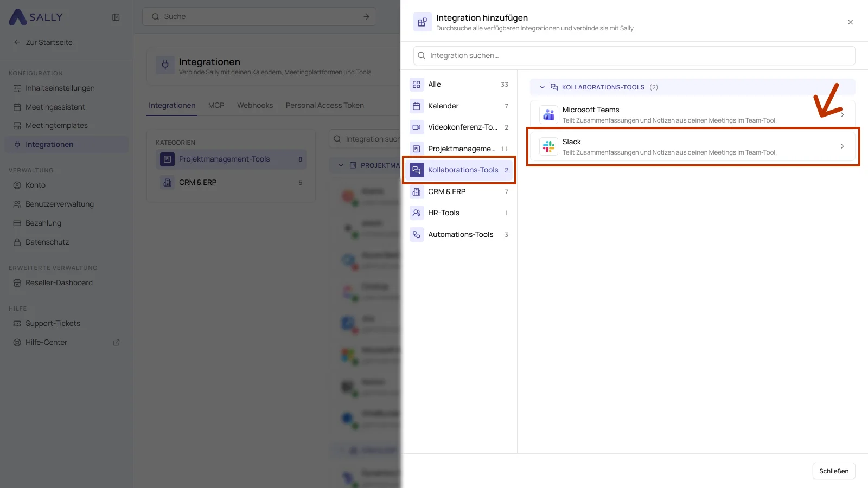The width and height of the screenshot is (868, 488).
Task: Open Support-Tickets
Action: tap(66, 323)
